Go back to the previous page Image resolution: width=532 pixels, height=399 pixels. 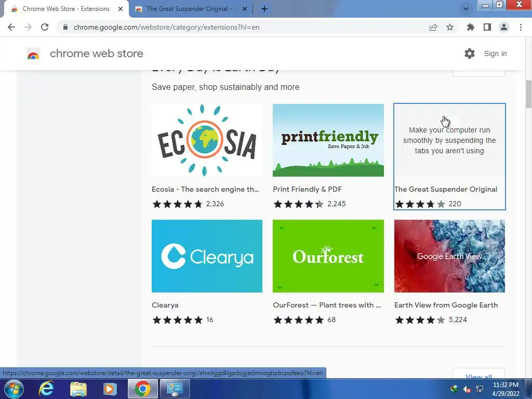(x=11, y=27)
